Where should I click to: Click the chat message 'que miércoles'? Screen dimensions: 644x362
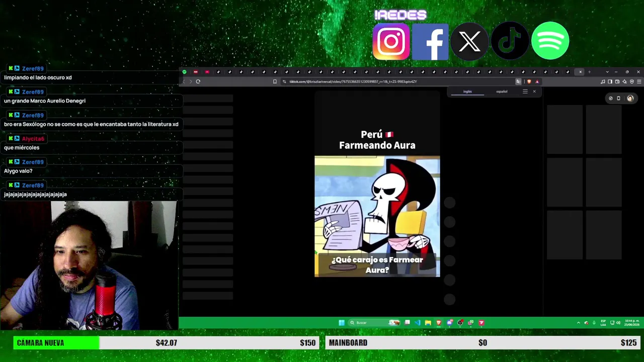point(22,148)
